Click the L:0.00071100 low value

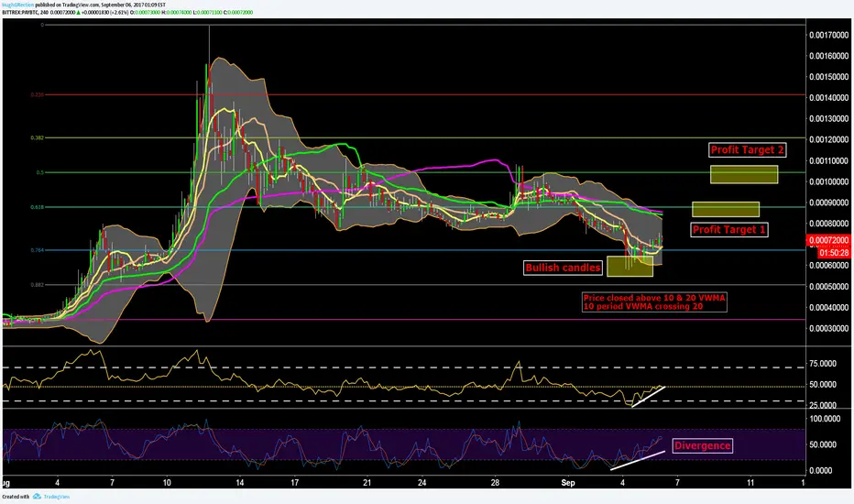click(207, 12)
